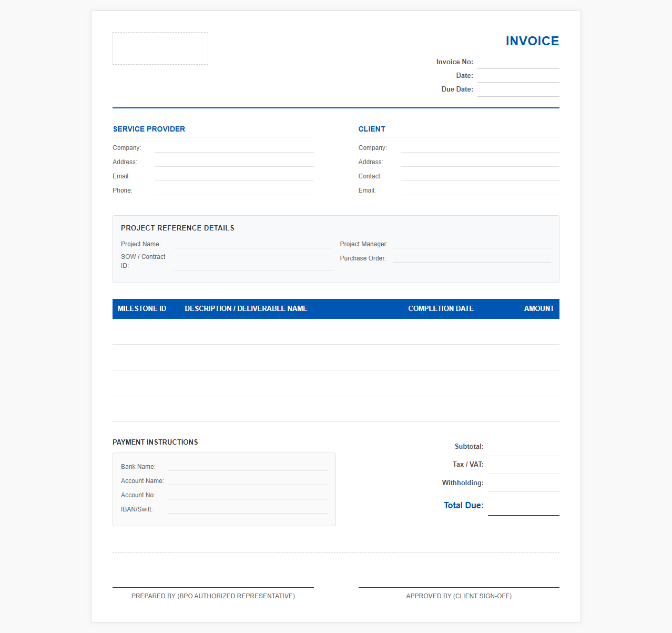Image resolution: width=672 pixels, height=633 pixels.
Task: Click the MILESTONE ID column header
Action: coord(142,308)
